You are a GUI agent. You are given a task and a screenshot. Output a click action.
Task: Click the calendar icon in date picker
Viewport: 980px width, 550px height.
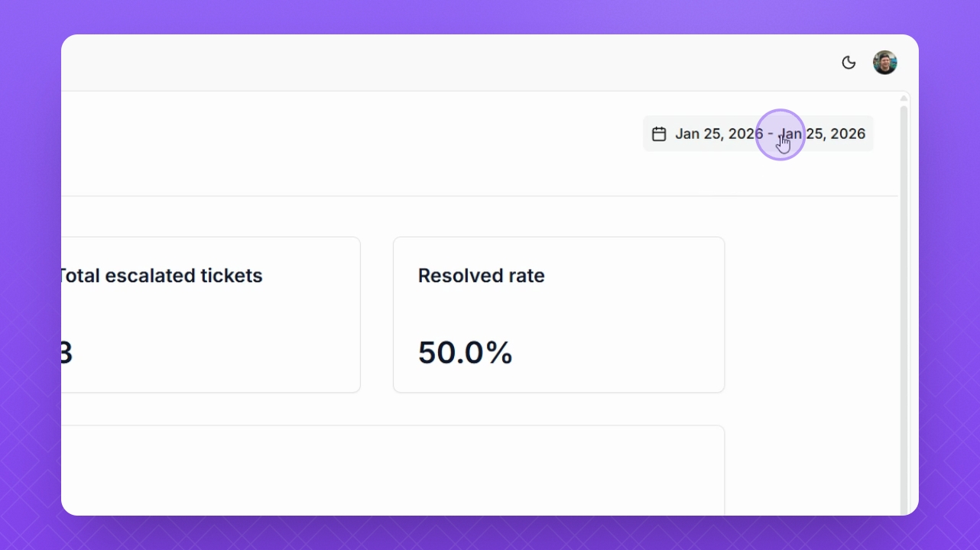pos(659,134)
